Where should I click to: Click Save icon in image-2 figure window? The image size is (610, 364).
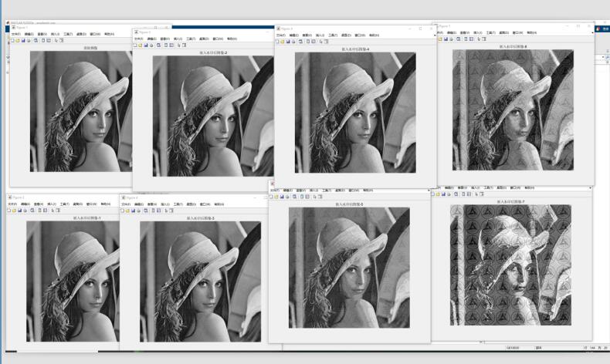click(x=146, y=45)
